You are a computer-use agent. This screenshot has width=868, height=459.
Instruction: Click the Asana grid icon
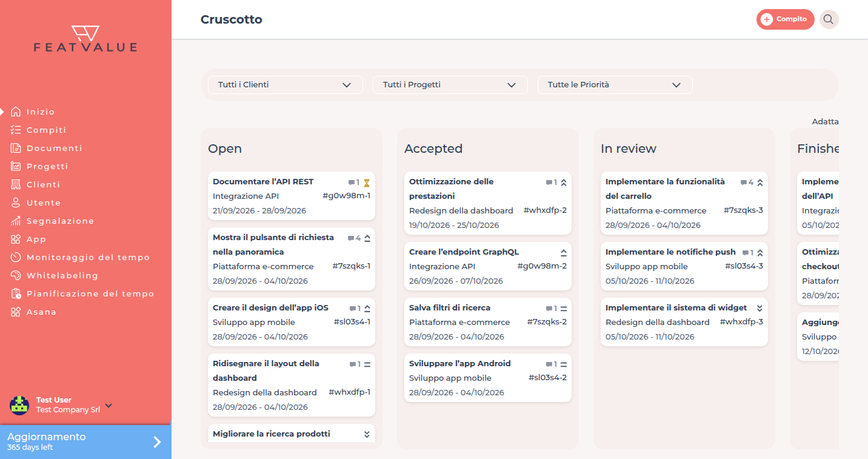(16, 312)
